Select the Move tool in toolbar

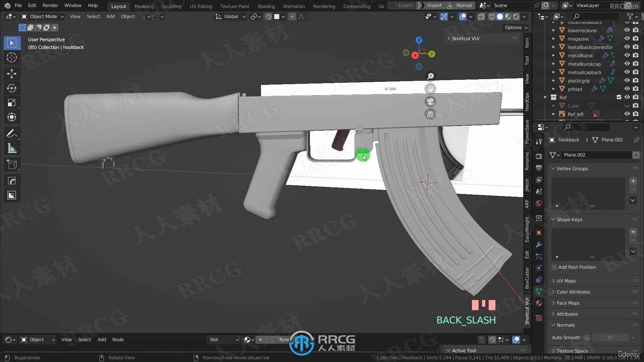(x=11, y=72)
